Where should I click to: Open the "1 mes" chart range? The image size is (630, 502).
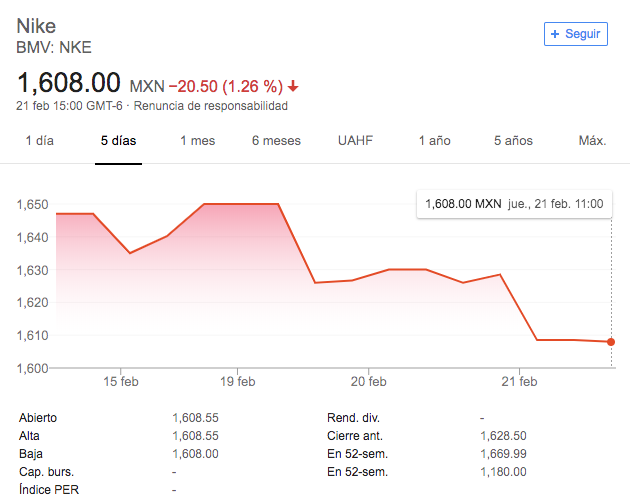[197, 141]
